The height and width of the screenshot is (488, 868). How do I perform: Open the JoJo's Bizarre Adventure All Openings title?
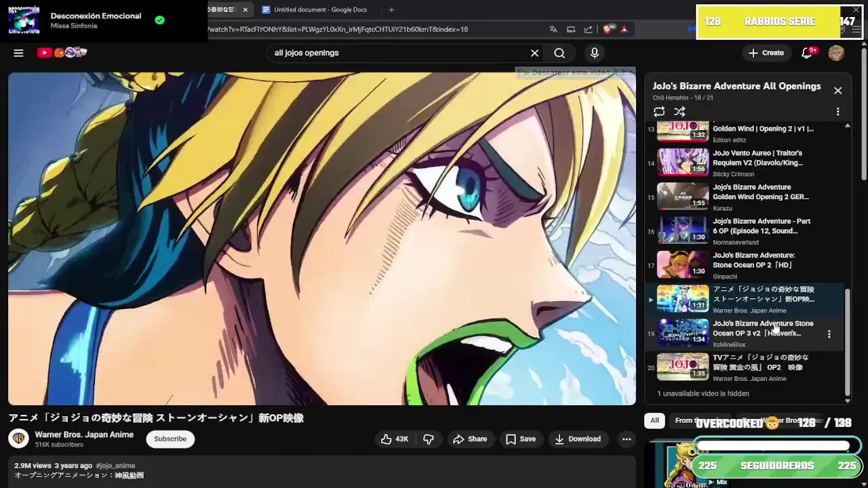click(736, 86)
